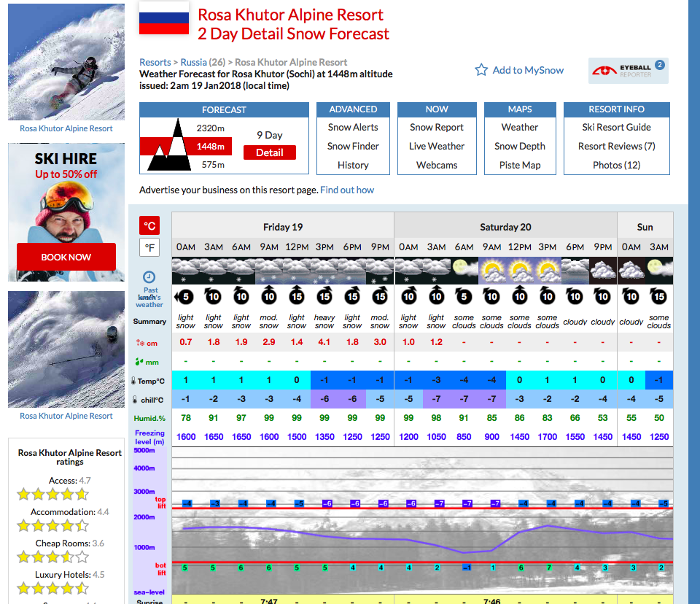The image size is (700, 604).
Task: Click the Saturday 3PM freezing level 1700
Action: tap(548, 436)
